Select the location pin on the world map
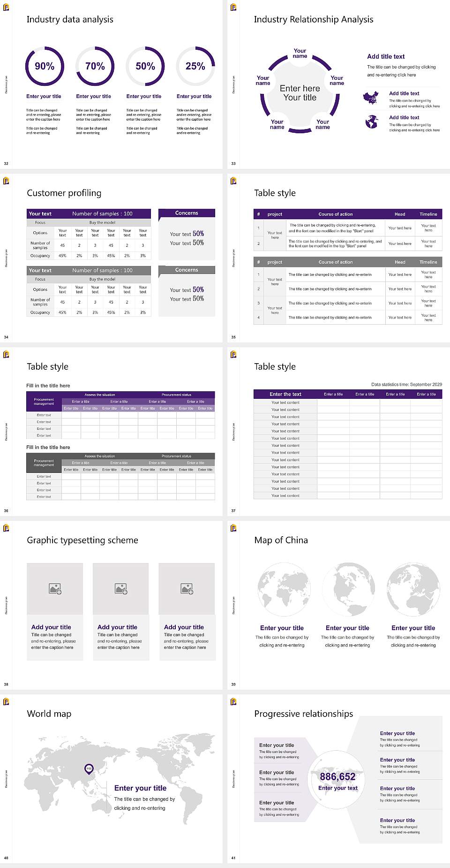Viewport: 450px width, 868px height. pos(89,769)
